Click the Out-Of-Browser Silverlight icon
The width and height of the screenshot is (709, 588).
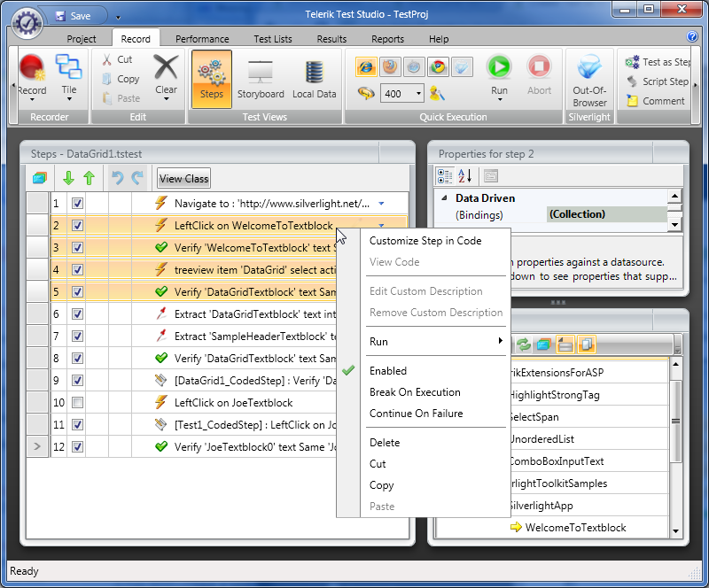589,67
